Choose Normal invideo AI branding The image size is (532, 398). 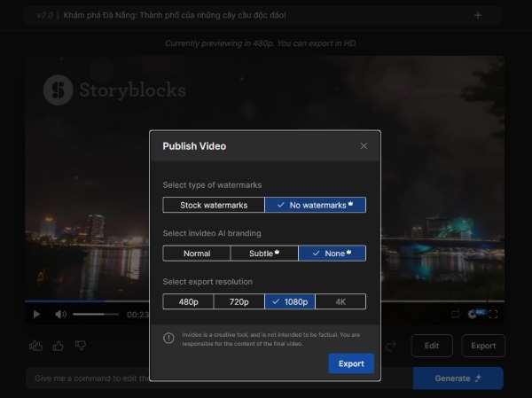(x=197, y=254)
